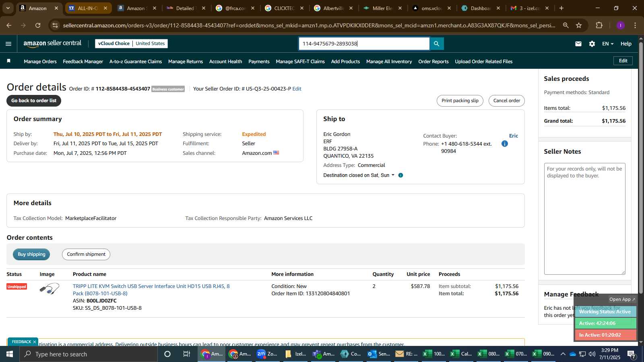
Task: Open the tab search dropdown arrow
Action: [x=8, y=8]
